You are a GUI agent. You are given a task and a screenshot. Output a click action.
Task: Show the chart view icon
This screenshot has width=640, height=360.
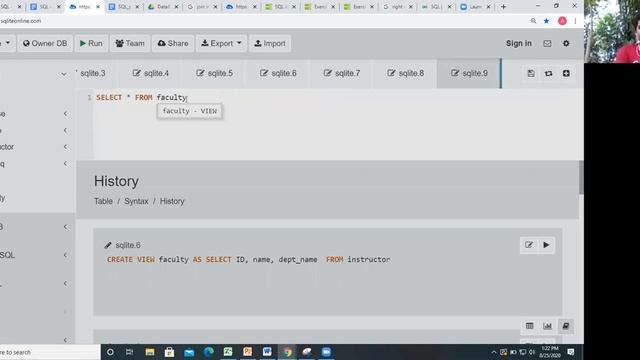547,326
